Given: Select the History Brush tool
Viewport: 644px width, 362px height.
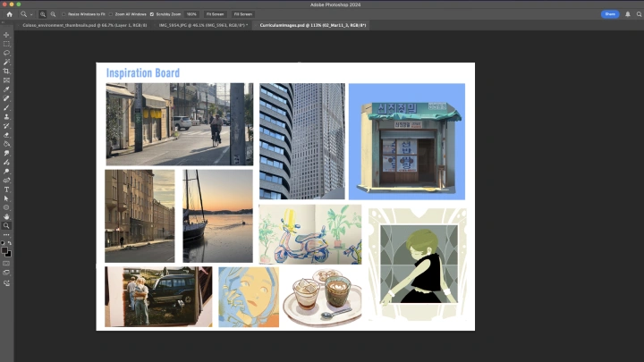Looking at the screenshot, I should [x=6, y=126].
